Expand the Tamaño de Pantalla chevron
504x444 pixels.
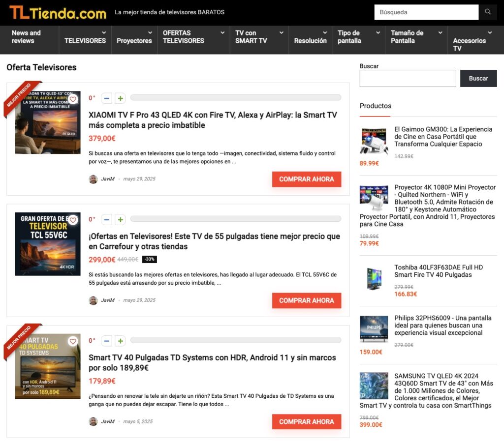[x=441, y=33]
